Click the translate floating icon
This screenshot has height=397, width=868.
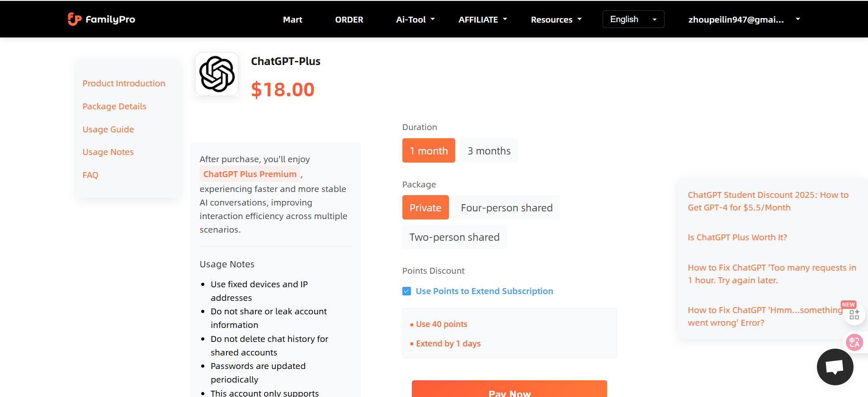[x=854, y=342]
